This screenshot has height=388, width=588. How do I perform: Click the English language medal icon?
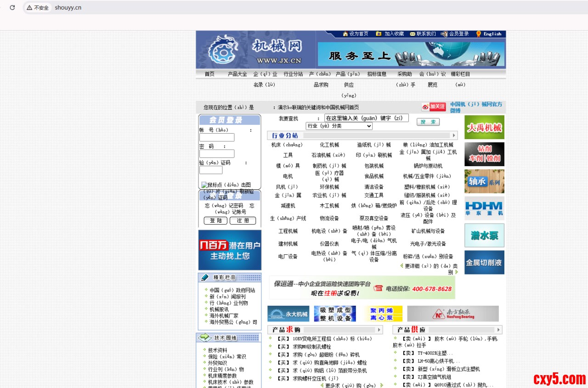tap(479, 34)
